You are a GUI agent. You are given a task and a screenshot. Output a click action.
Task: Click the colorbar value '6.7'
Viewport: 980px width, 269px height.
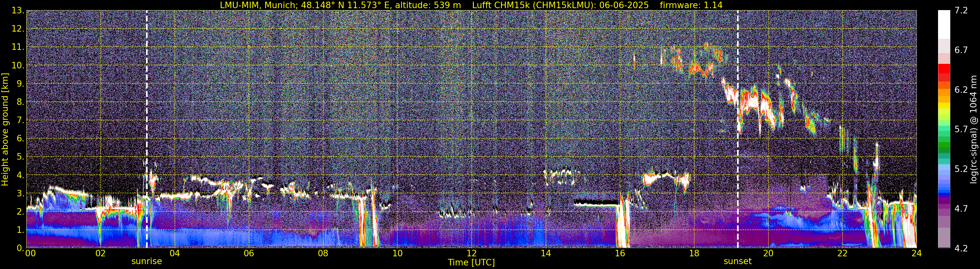click(961, 50)
